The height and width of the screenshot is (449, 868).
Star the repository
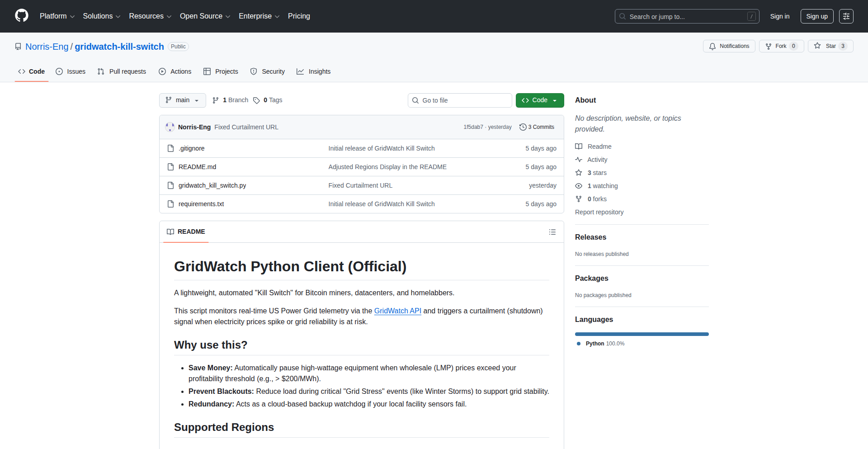pyautogui.click(x=830, y=46)
